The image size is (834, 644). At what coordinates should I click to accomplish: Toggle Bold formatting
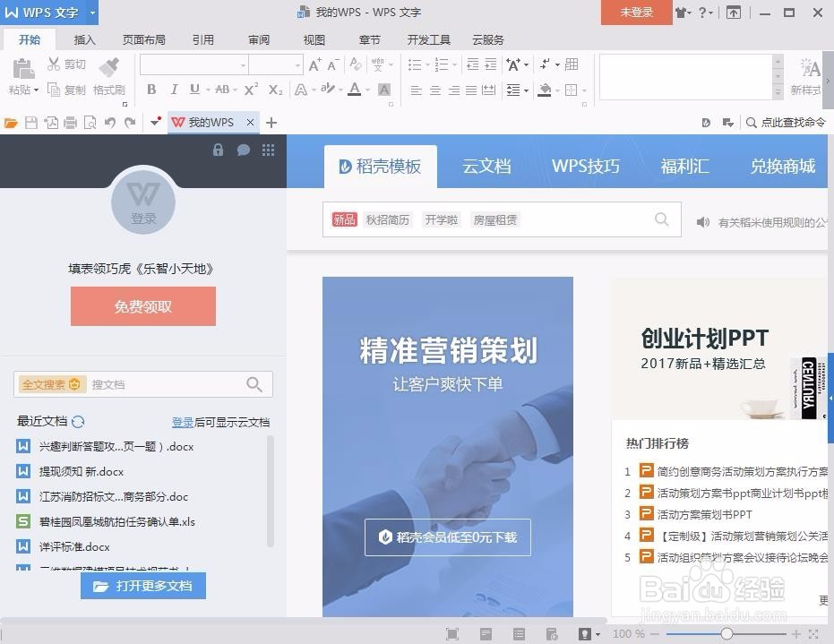pyautogui.click(x=151, y=90)
